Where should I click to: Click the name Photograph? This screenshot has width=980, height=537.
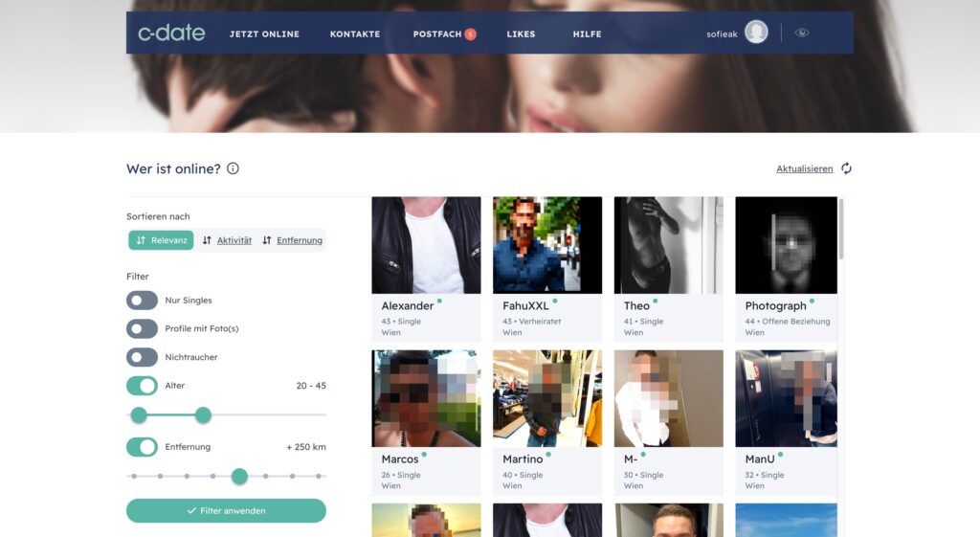(x=775, y=305)
